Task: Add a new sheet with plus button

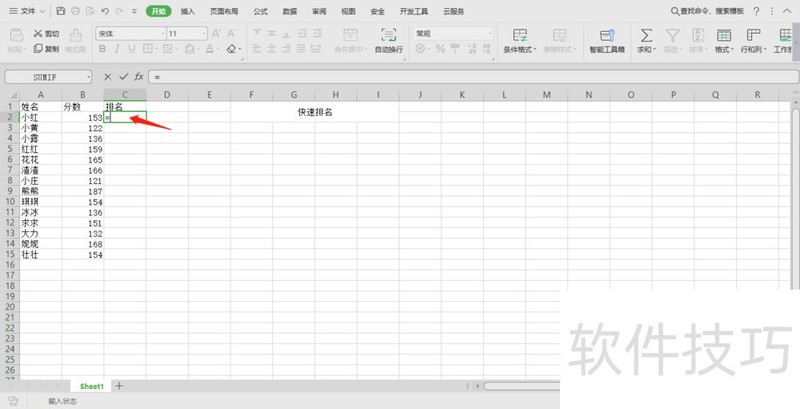Action: (119, 386)
